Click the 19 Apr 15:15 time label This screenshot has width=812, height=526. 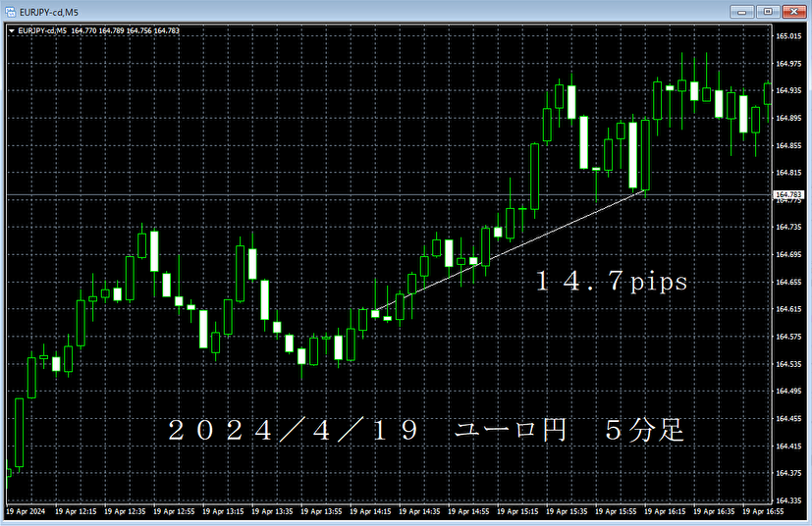tap(517, 511)
